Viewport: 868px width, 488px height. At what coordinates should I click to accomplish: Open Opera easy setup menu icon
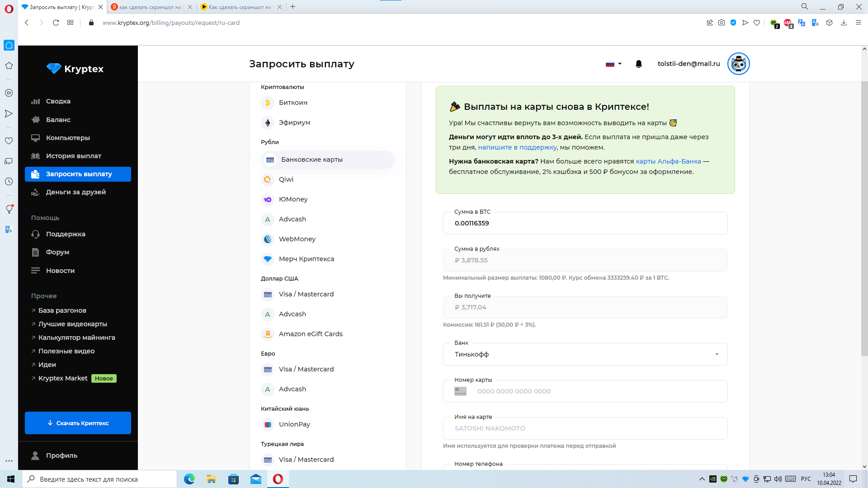pos(858,23)
